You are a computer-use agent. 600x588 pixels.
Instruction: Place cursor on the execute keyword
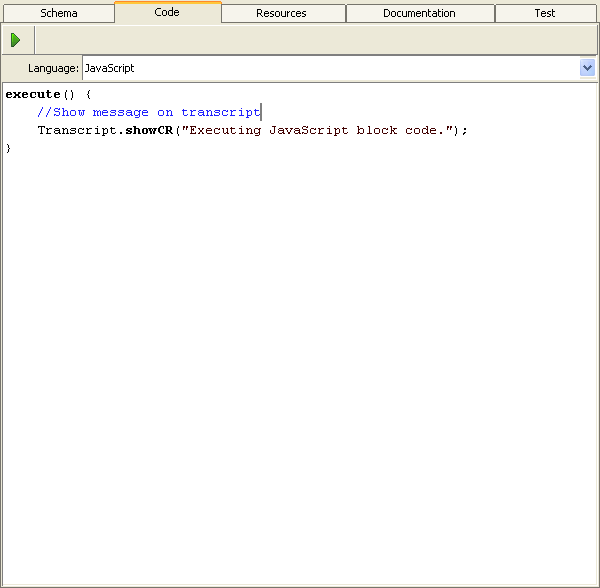point(32,94)
